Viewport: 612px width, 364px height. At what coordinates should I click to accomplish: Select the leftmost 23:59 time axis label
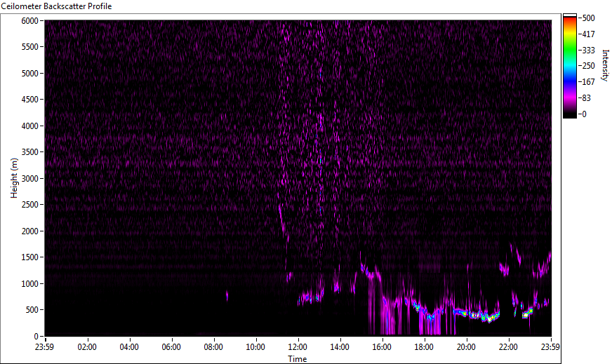[x=45, y=346]
